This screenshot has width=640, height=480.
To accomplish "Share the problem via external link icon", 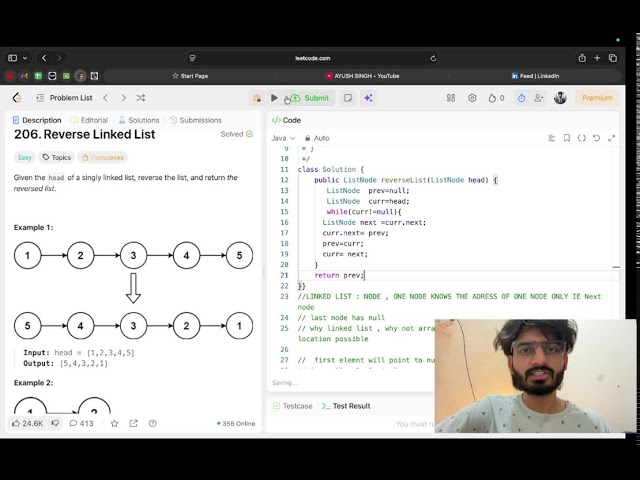I will click(x=133, y=424).
